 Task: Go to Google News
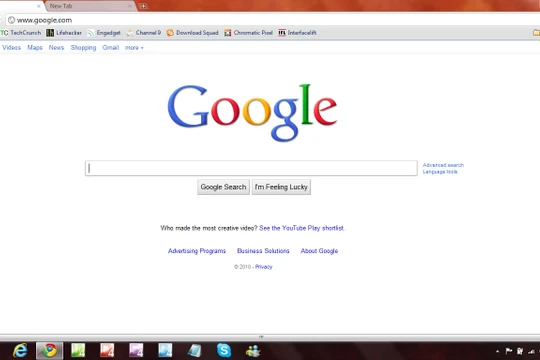coord(56,48)
